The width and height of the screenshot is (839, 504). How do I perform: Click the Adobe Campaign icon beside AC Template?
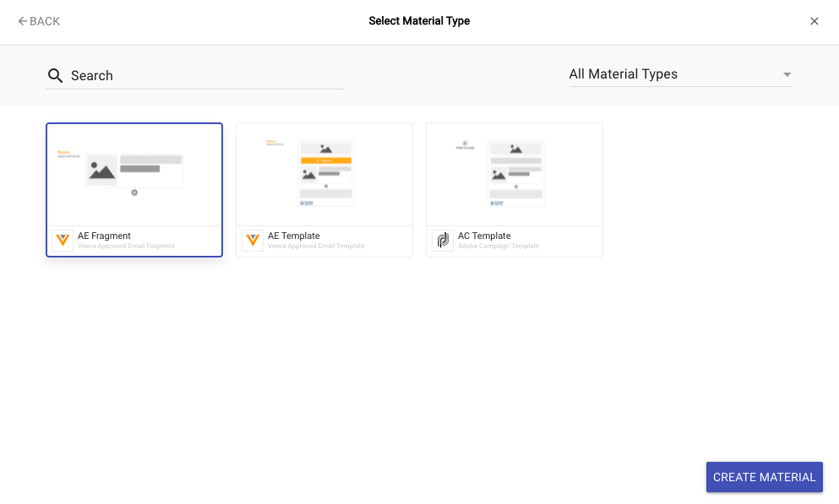[443, 241]
